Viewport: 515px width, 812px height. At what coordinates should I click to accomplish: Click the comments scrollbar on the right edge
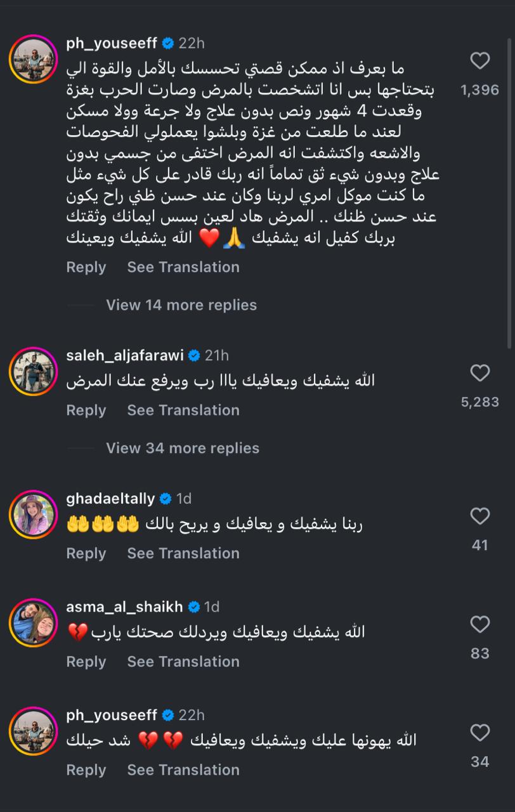click(x=510, y=190)
